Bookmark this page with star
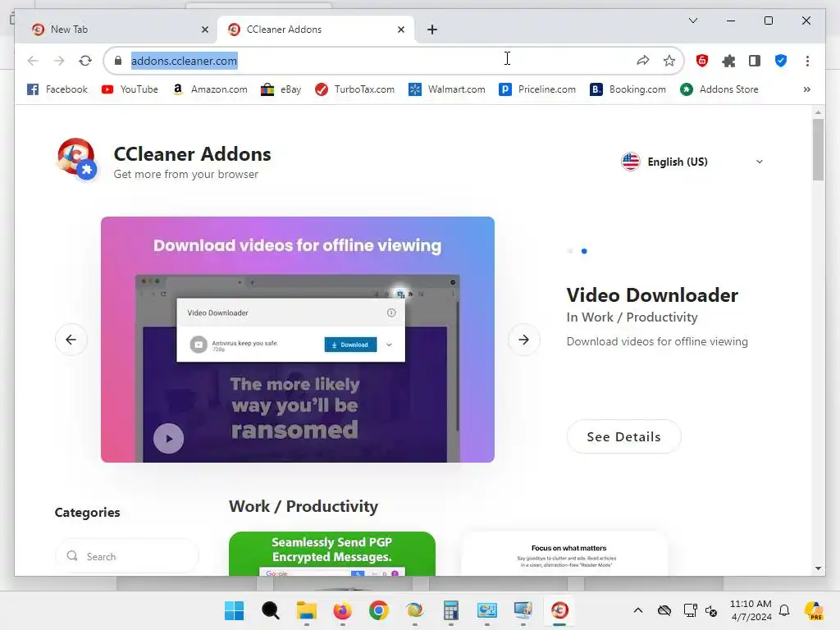 (669, 61)
